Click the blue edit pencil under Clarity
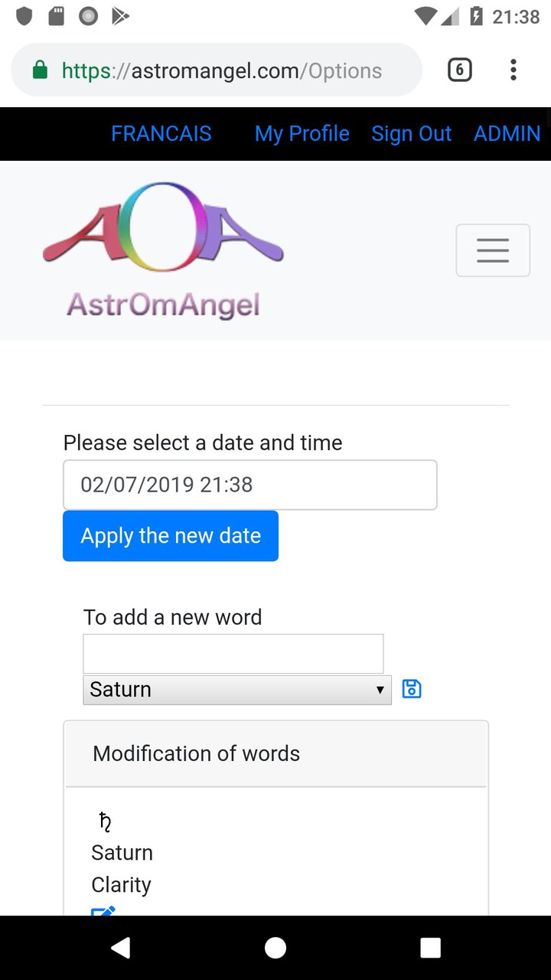This screenshot has width=551, height=980. [103, 911]
